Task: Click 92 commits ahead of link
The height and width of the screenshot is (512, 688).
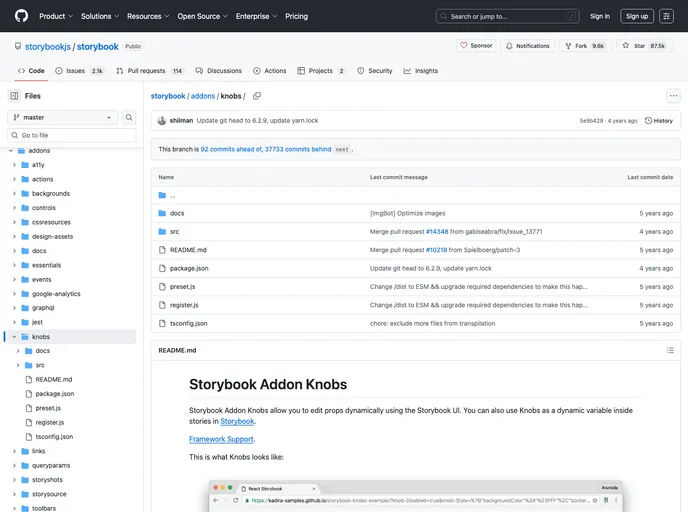Action: (x=231, y=149)
